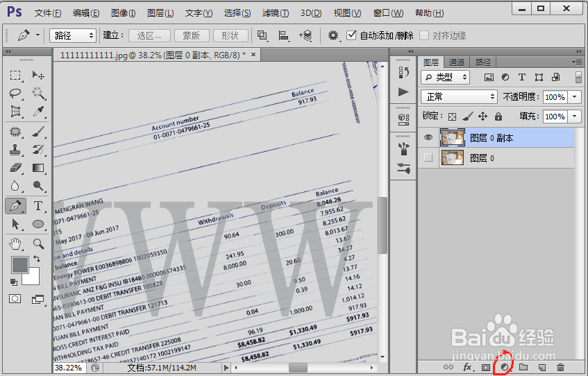Open the 窗口(W) menu

(389, 13)
